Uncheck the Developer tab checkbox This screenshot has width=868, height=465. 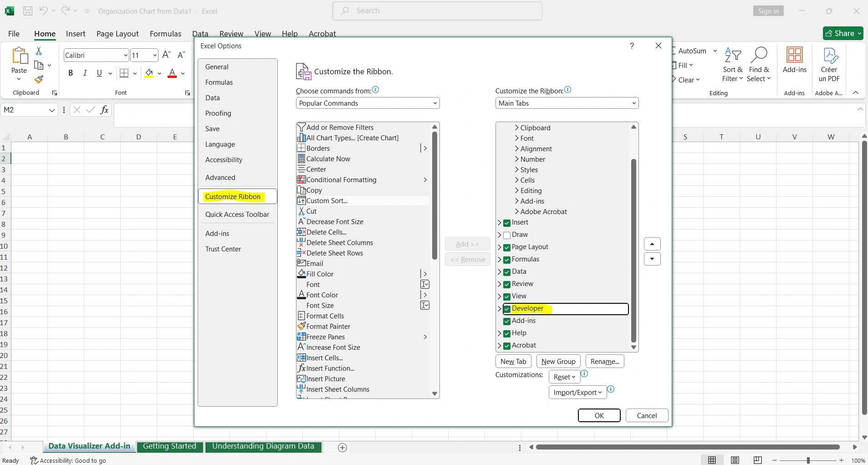pyautogui.click(x=507, y=309)
